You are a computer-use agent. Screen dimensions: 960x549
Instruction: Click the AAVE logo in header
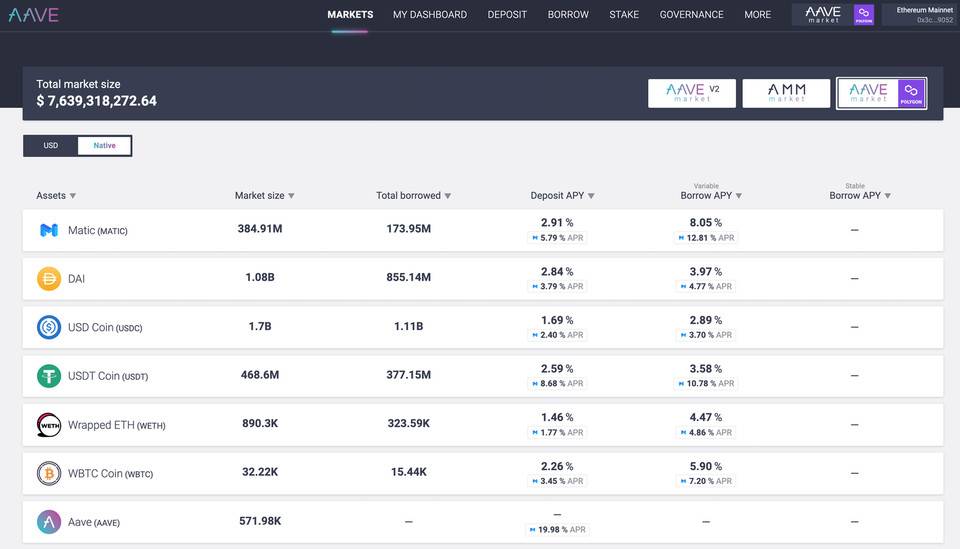34,15
